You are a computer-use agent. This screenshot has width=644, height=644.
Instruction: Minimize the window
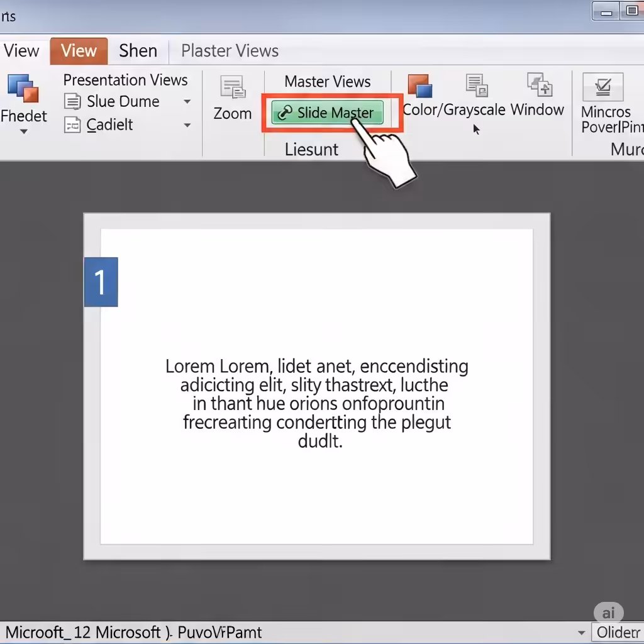click(x=606, y=11)
